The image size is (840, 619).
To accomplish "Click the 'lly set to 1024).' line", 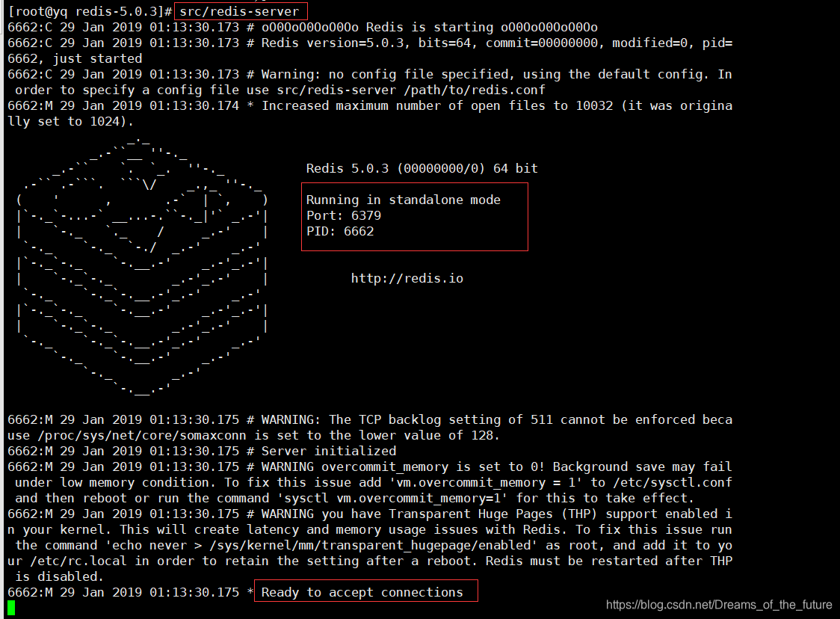I will click(x=70, y=122).
